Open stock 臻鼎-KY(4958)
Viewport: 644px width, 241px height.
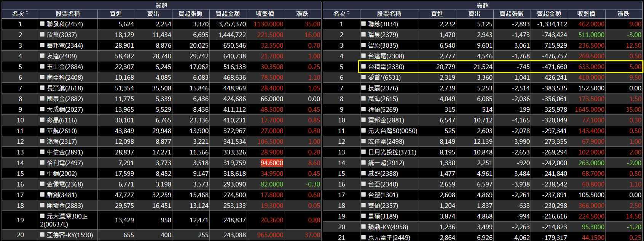(x=388, y=227)
